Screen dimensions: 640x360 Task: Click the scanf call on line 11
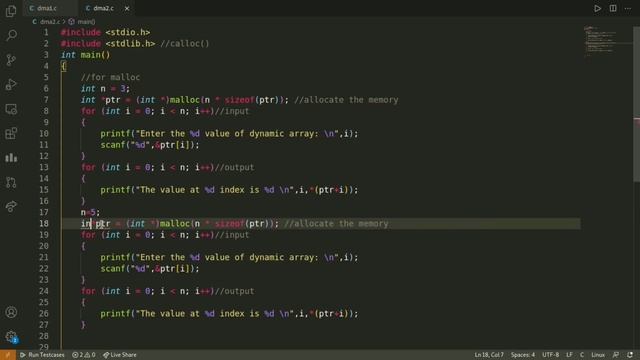pos(150,145)
